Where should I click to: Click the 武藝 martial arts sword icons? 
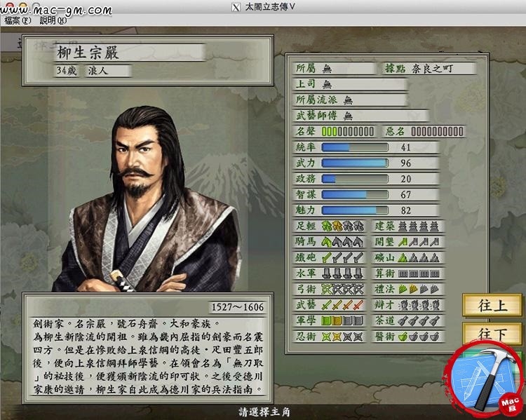point(342,304)
